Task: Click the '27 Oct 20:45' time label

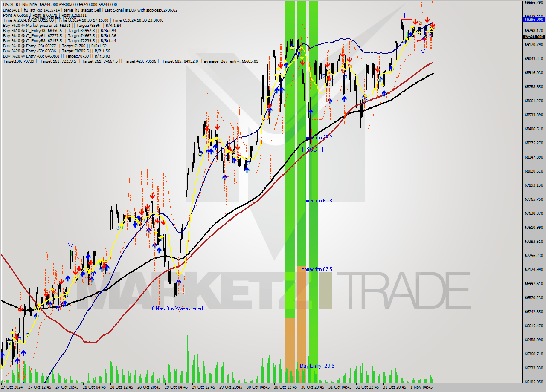Action: 67,387
